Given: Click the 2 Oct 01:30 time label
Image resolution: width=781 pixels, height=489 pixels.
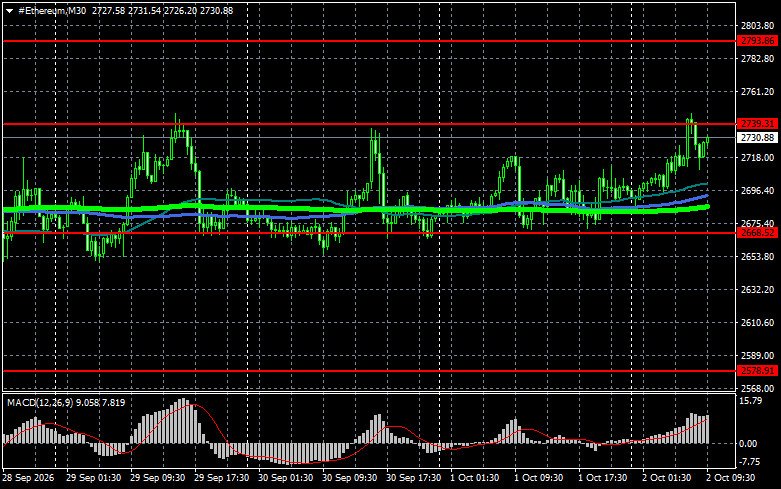Looking at the screenshot, I should [666, 478].
